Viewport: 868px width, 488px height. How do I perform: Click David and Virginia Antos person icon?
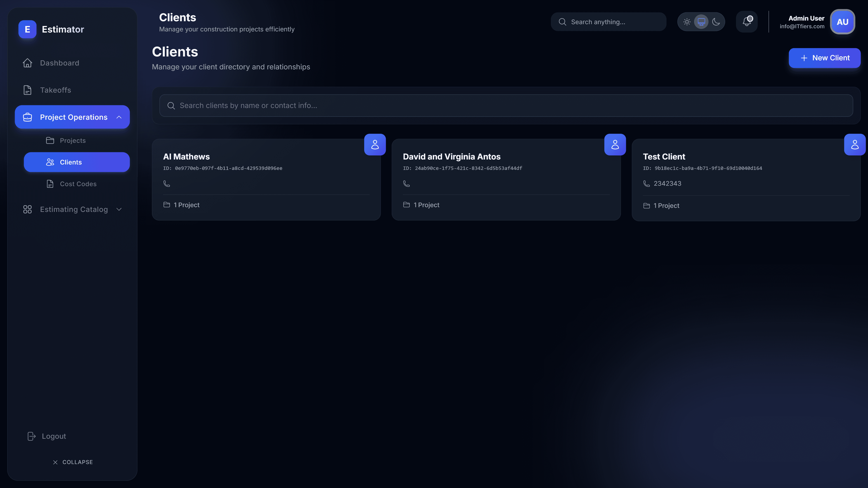tap(615, 145)
